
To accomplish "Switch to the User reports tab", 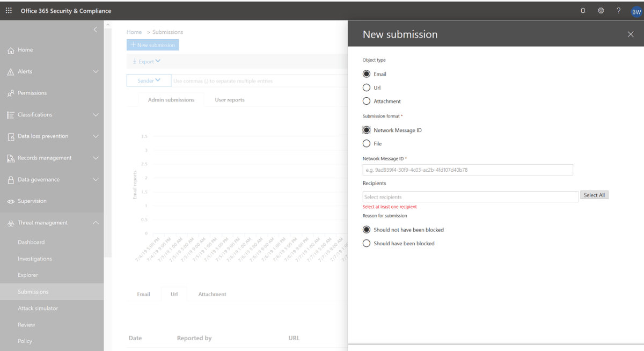I will click(x=229, y=100).
